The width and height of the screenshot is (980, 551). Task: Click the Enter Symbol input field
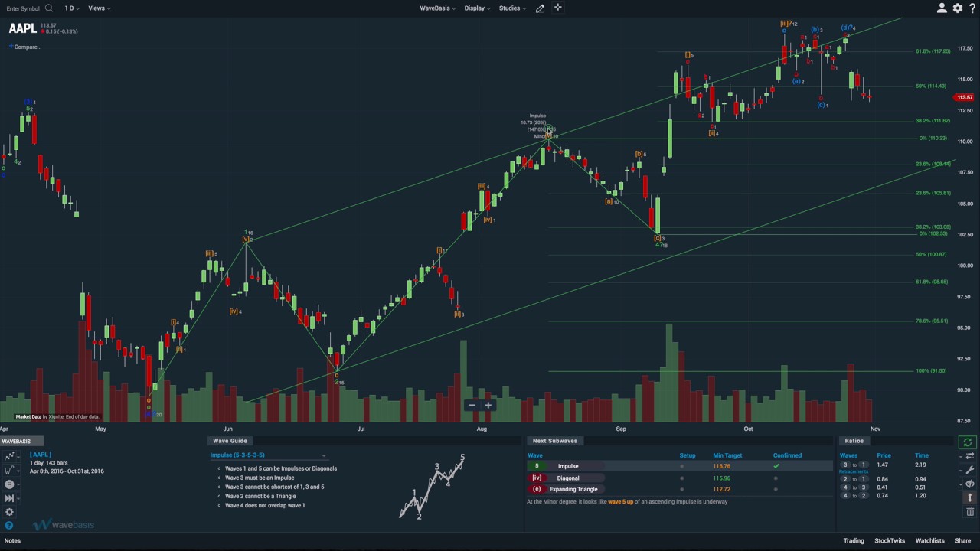(x=23, y=8)
